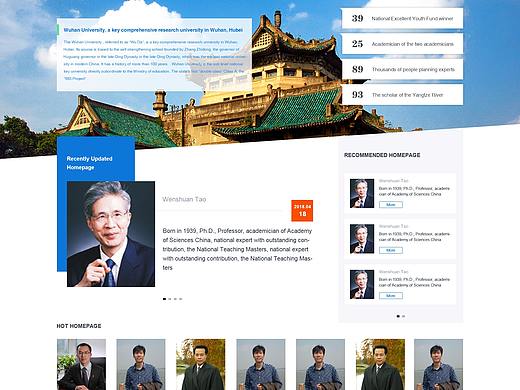The height and width of the screenshot is (390, 520).
Task: Open the sixth hot thumbnail, man in robe
Action: coord(380,365)
